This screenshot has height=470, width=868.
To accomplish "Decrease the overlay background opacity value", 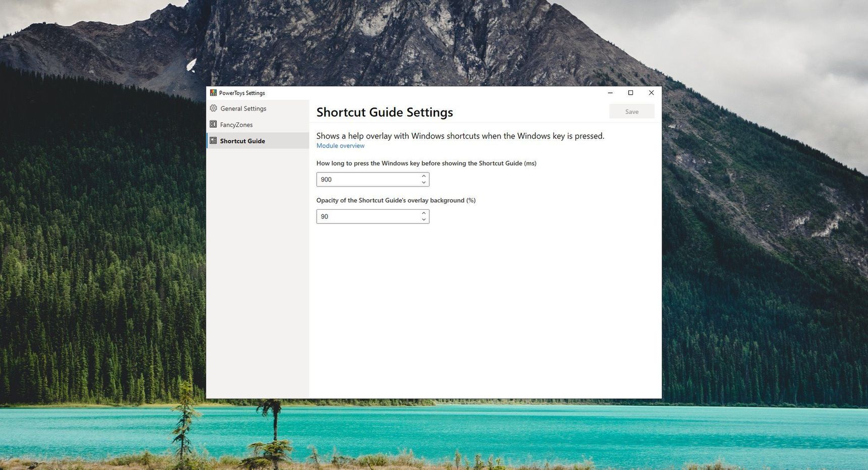I will pyautogui.click(x=424, y=219).
